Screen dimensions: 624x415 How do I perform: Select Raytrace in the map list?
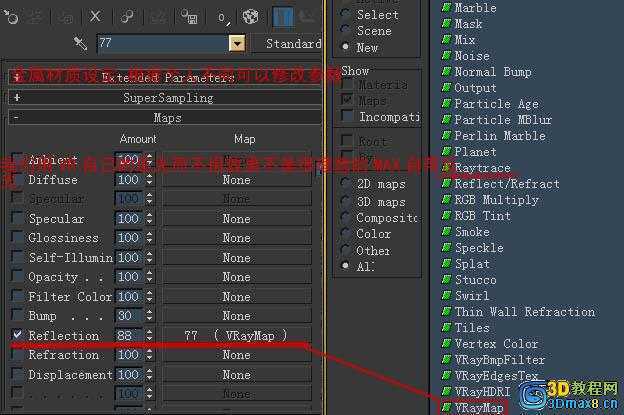[482, 168]
